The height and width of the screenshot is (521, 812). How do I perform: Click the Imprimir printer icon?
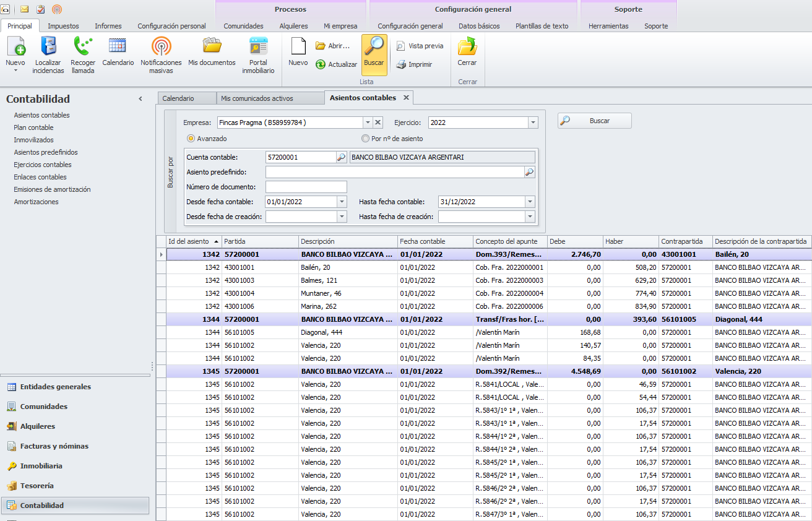pyautogui.click(x=401, y=64)
